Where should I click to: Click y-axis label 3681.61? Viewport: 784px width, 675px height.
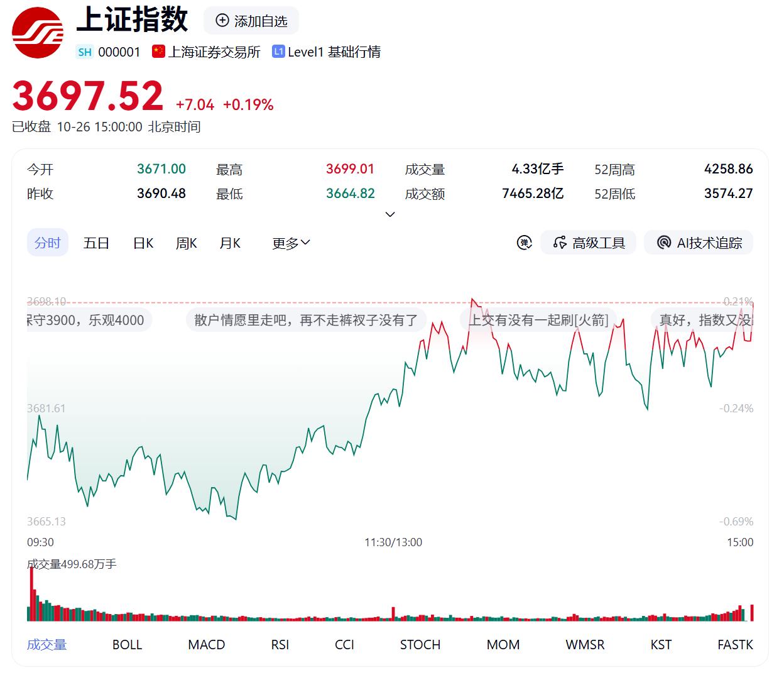coord(46,409)
